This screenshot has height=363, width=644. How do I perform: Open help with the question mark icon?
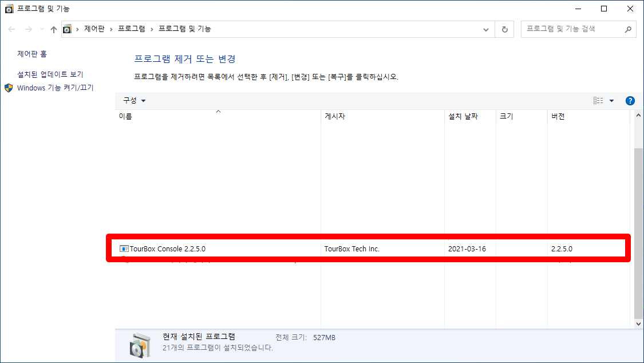tap(630, 101)
